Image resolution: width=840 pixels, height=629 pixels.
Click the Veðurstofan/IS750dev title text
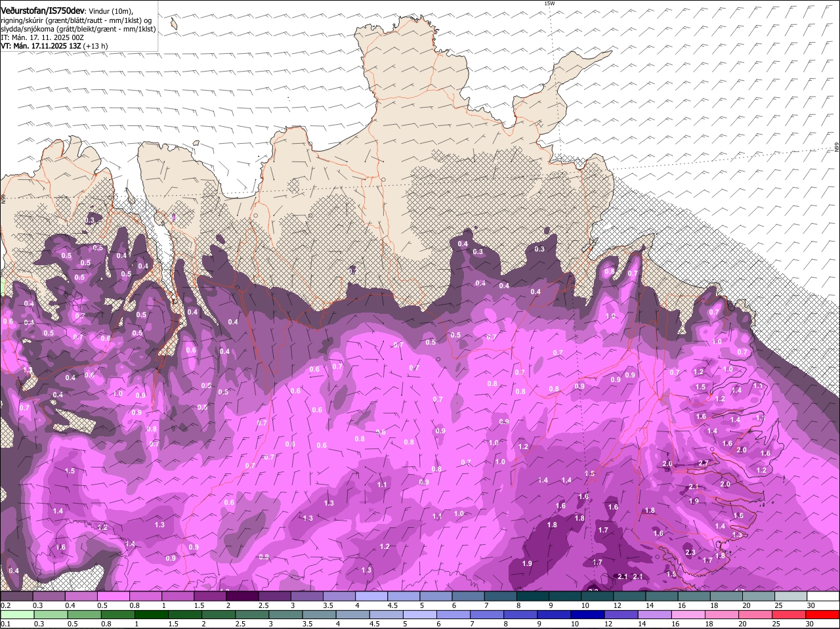(x=42, y=11)
